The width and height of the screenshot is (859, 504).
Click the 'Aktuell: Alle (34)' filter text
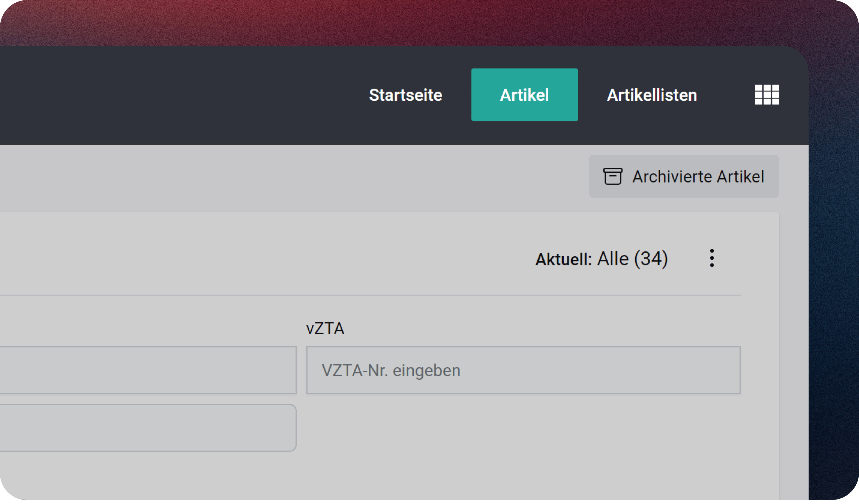[601, 259]
